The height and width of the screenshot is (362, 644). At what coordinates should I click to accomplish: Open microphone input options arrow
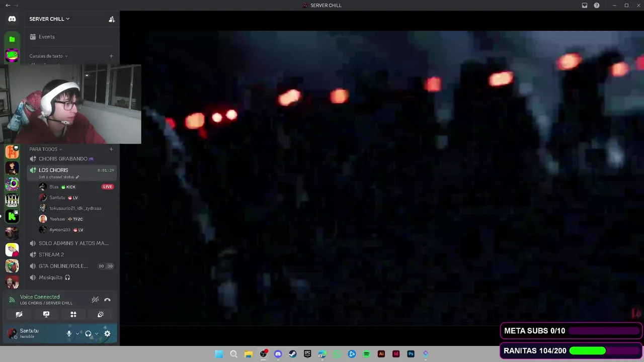(x=77, y=333)
